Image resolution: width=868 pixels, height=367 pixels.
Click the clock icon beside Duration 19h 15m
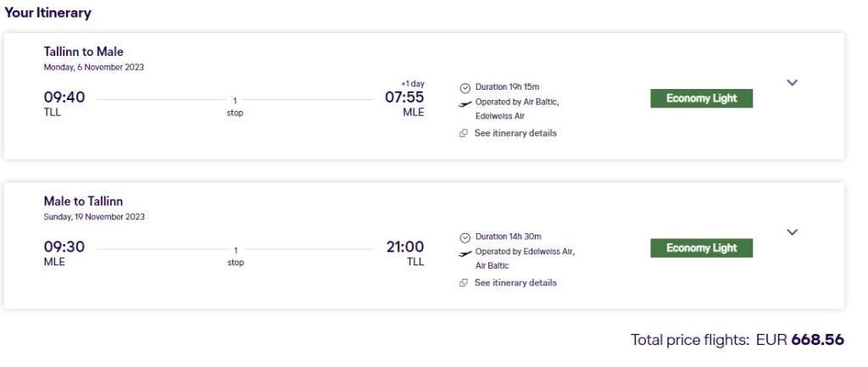(x=465, y=87)
